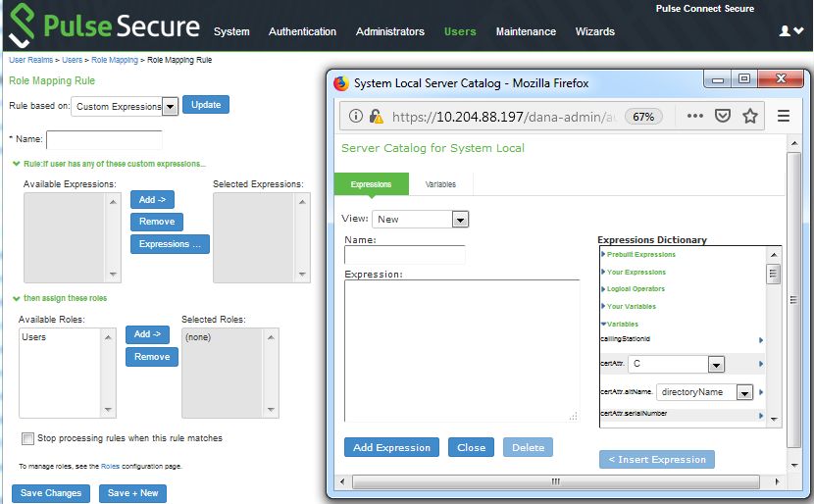Click Remove under expressions Add button
The width and height of the screenshot is (814, 504).
tap(157, 222)
